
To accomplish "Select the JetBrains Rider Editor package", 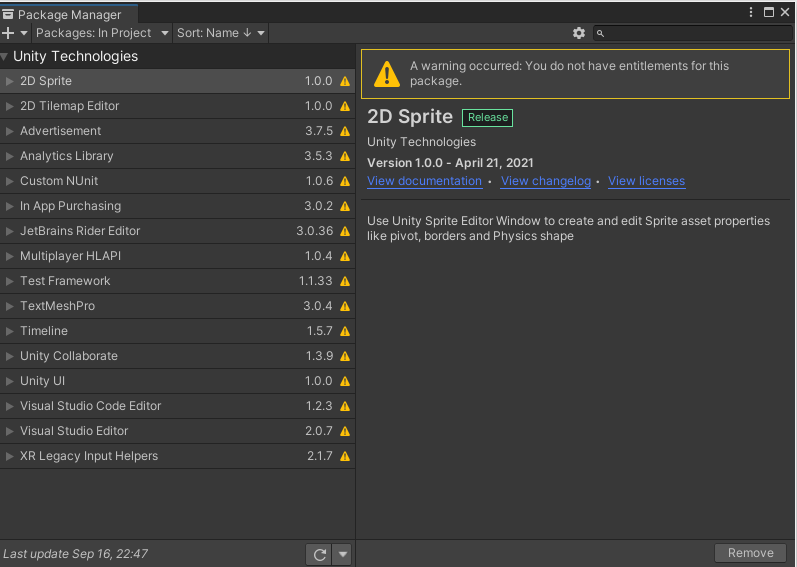I will [177, 231].
